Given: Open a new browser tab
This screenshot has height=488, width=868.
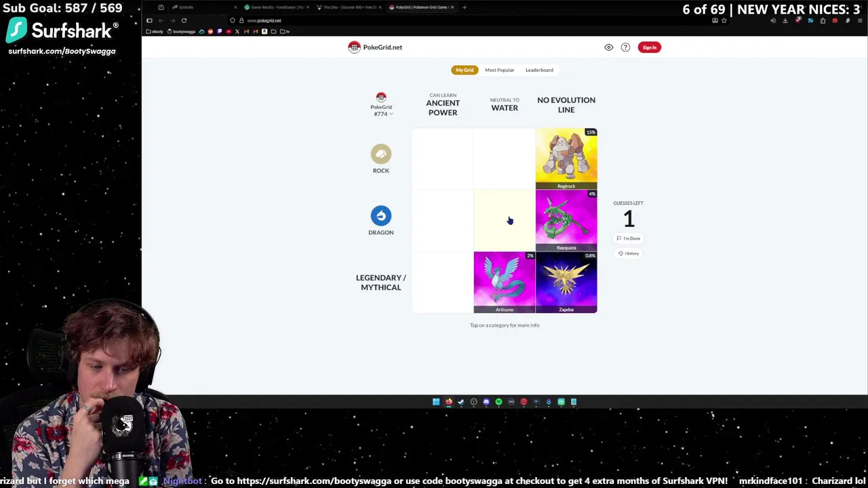Looking at the screenshot, I should pyautogui.click(x=465, y=7).
